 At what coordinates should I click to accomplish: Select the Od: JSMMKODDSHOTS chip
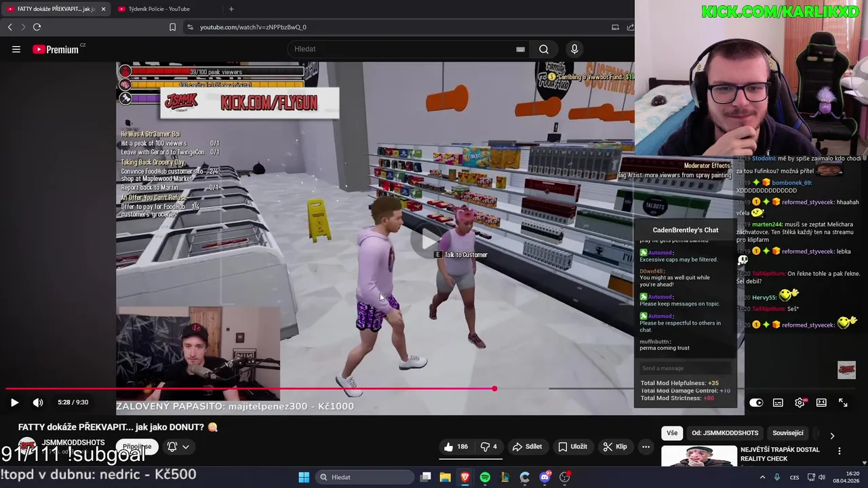[725, 433]
